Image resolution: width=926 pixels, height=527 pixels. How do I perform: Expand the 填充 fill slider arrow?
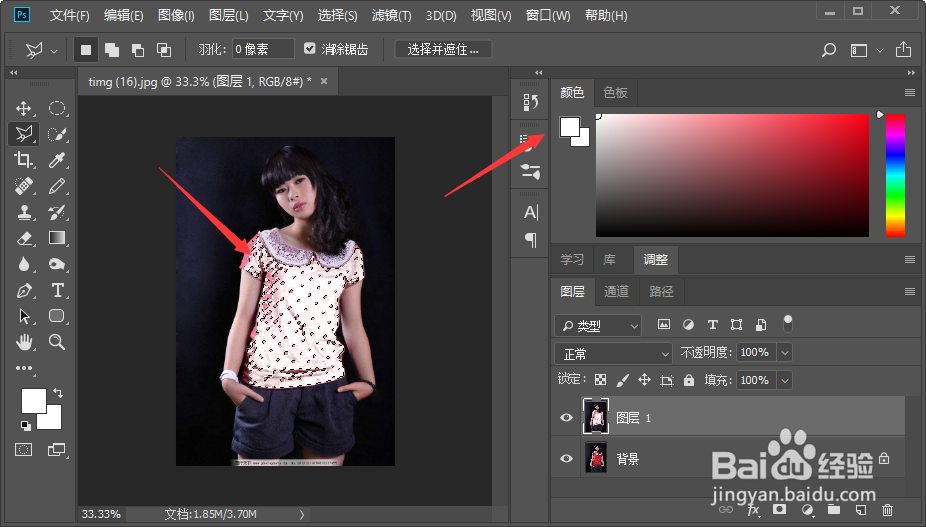click(785, 380)
